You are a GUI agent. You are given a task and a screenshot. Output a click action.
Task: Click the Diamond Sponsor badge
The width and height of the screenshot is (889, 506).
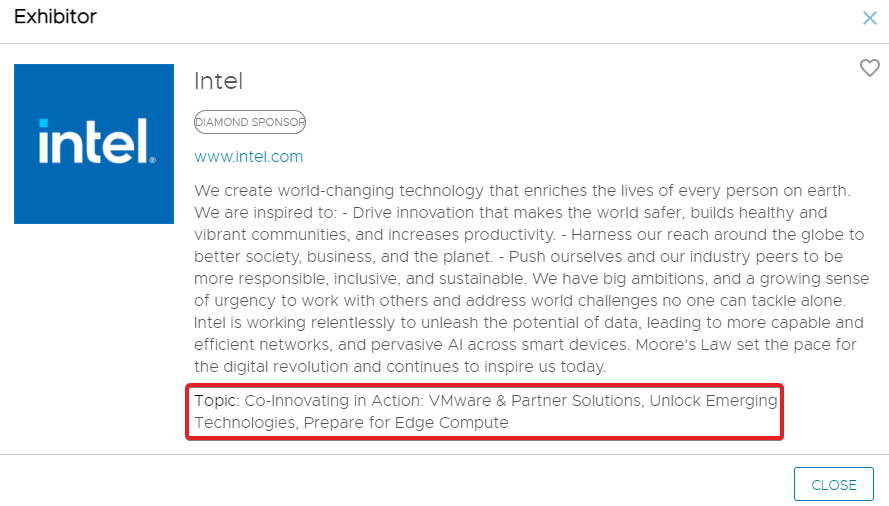pos(250,122)
